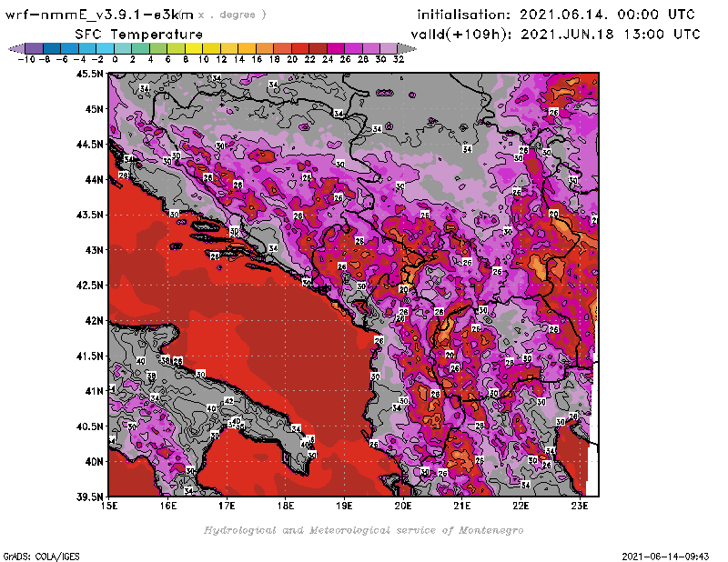Viewport: 728px width, 562px height.
Task: Click the '40N' latitude axis label
Action: (x=95, y=462)
